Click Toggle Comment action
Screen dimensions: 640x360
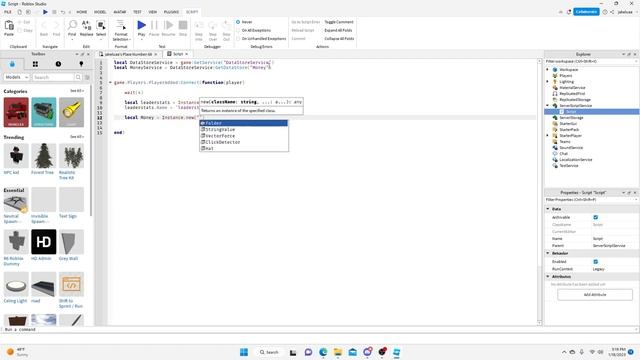[339, 22]
